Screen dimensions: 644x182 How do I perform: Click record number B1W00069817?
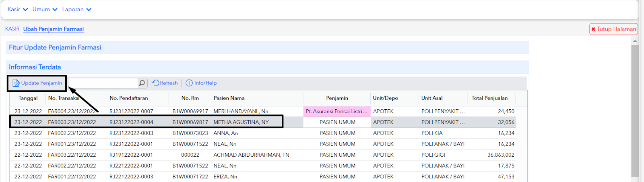[190, 122]
